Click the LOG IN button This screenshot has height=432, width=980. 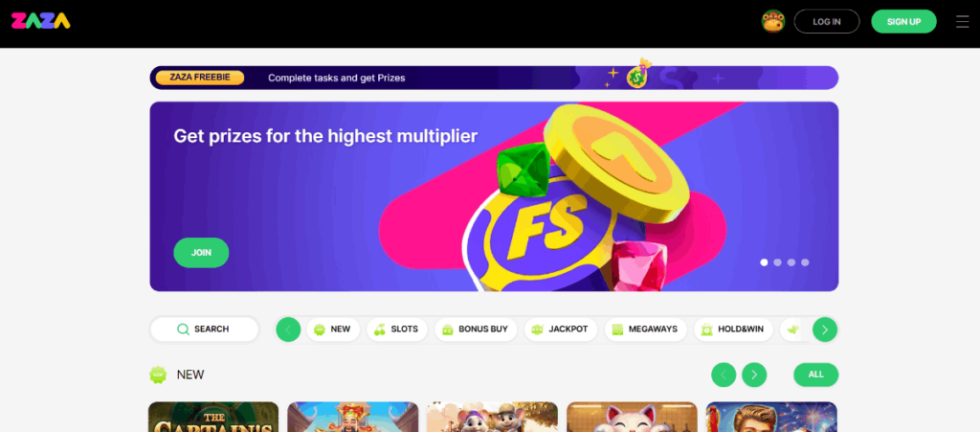click(x=827, y=21)
